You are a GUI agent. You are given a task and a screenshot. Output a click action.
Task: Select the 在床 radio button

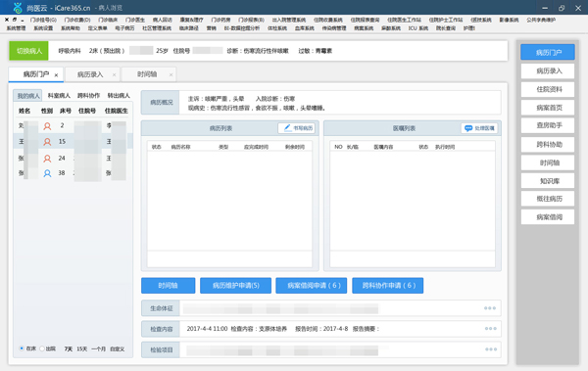[22, 348]
